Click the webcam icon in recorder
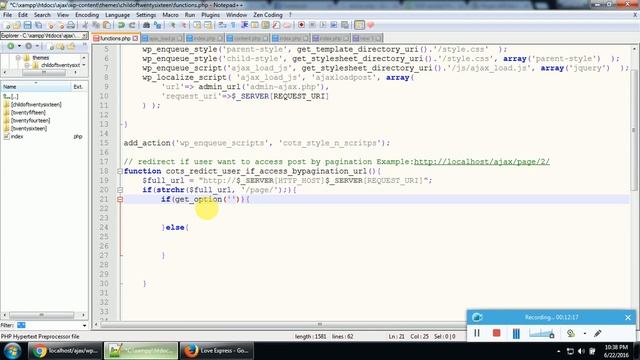 pyautogui.click(x=571, y=333)
